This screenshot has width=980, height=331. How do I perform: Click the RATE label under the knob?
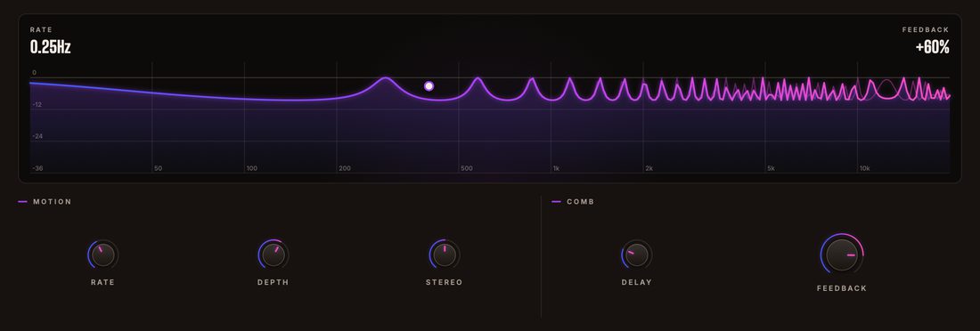click(103, 282)
